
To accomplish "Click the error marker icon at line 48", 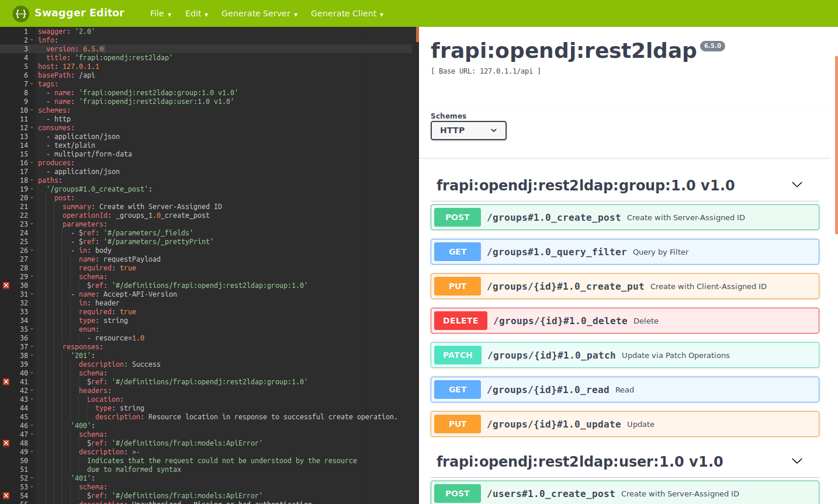I will (x=6, y=443).
